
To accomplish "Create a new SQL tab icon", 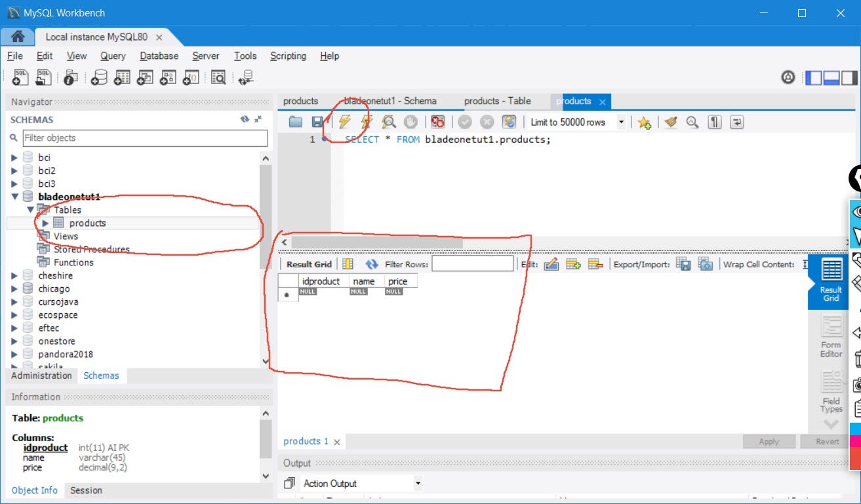I will click(21, 77).
